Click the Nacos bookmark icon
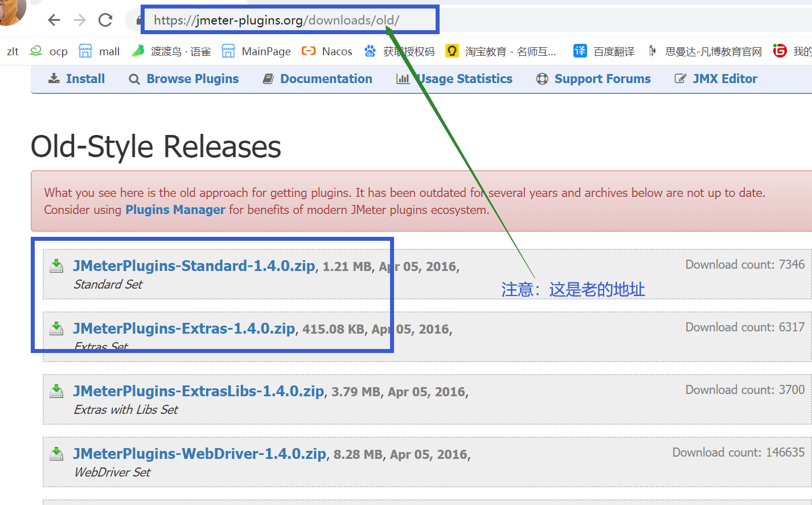812x505 pixels. coord(309,51)
